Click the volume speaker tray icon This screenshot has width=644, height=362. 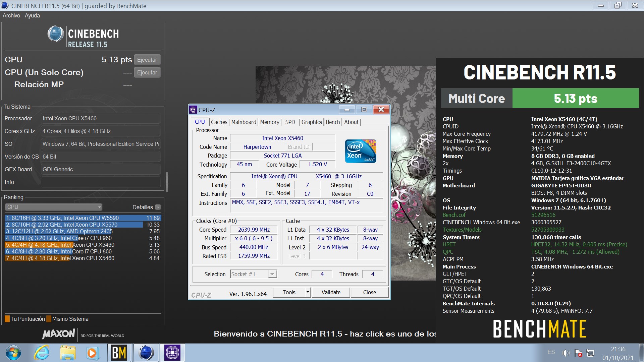tap(566, 353)
